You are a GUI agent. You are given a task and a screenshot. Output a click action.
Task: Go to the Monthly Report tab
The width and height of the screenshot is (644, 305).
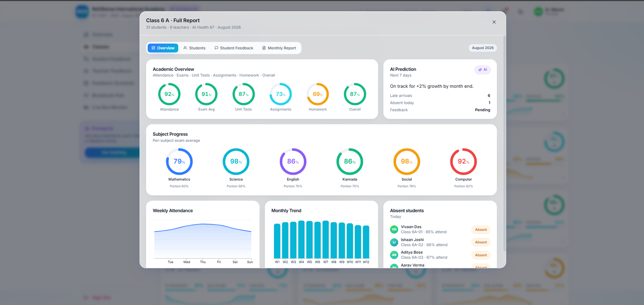coord(279,48)
